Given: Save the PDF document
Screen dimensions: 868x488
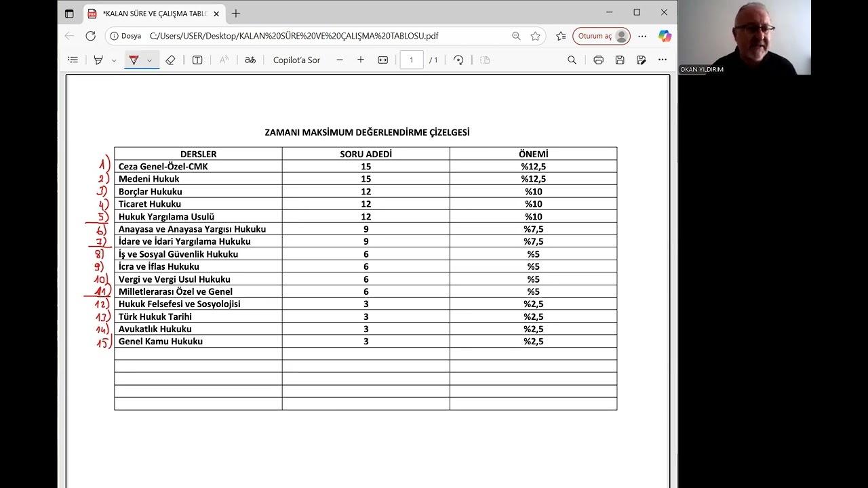Looking at the screenshot, I should point(620,60).
